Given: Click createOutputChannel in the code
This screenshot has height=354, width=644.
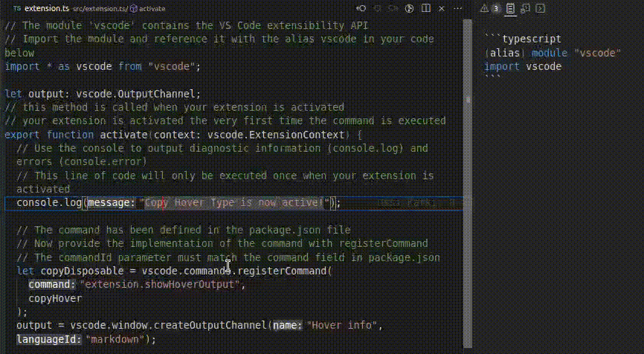Looking at the screenshot, I should 210,325.
